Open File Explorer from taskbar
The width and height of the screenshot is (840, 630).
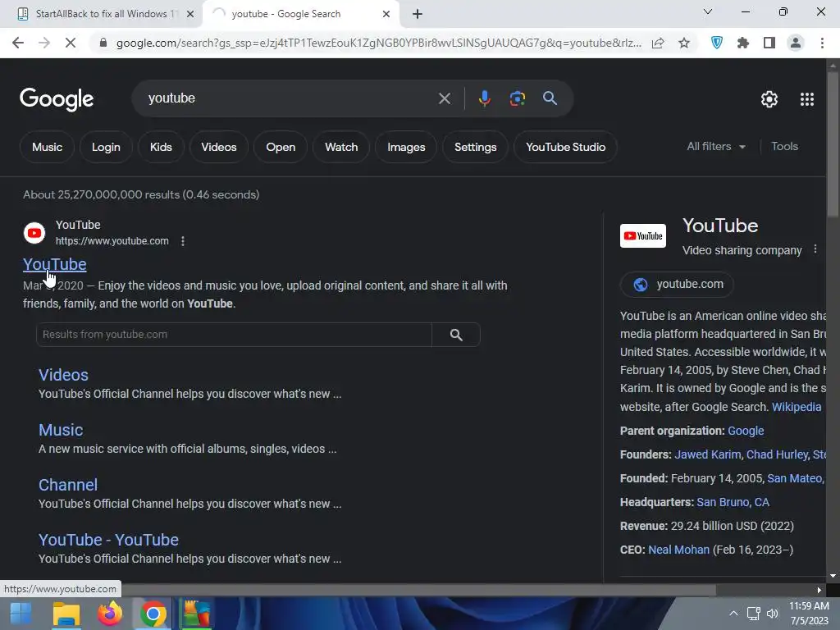[66, 614]
